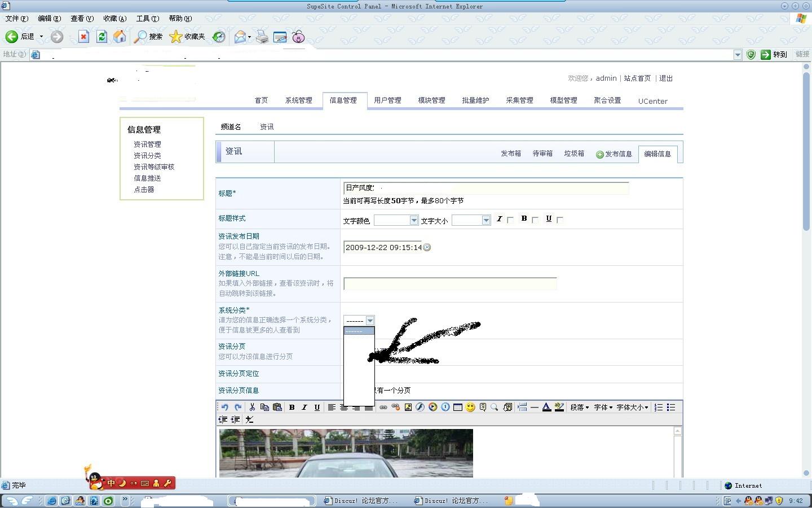Copy selection using the editor copy icon
812x508 pixels.
coord(264,407)
